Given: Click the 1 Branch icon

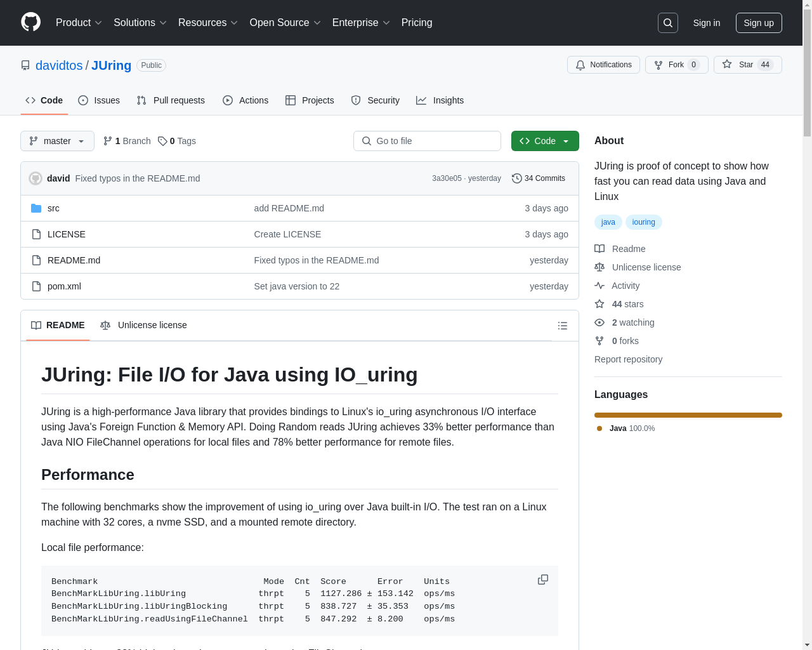Looking at the screenshot, I should (x=108, y=141).
